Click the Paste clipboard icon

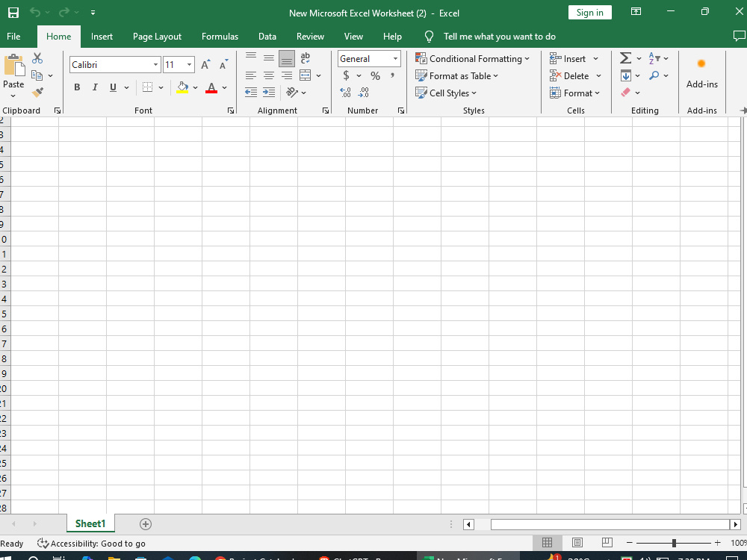coord(14,65)
